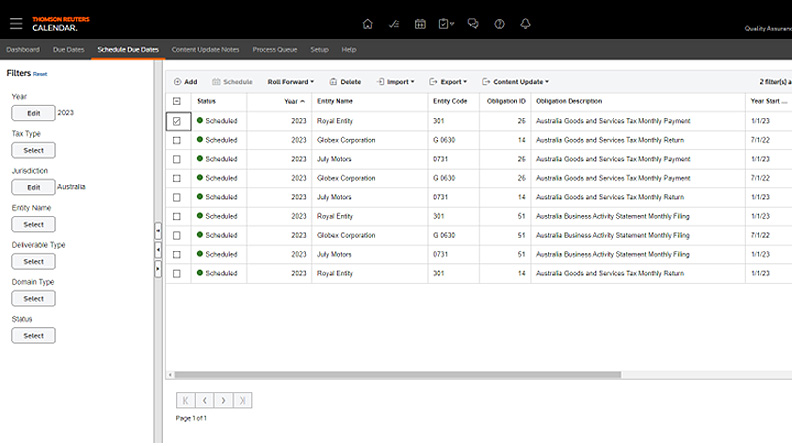Click the horizontal scrollbar under the grid
The image size is (792, 446).
400,375
